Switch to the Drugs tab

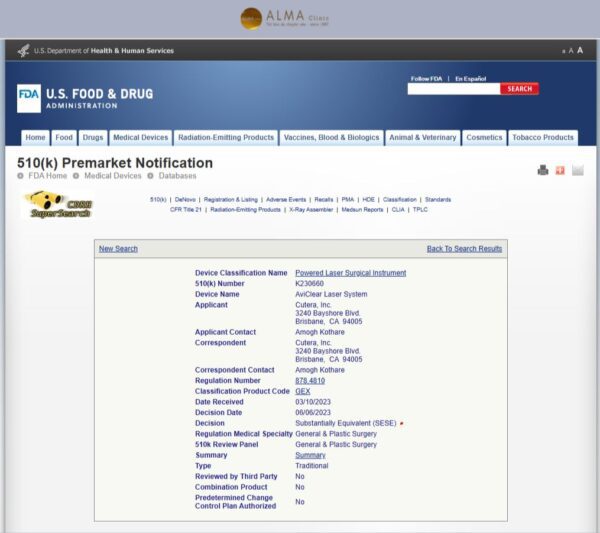tap(93, 138)
